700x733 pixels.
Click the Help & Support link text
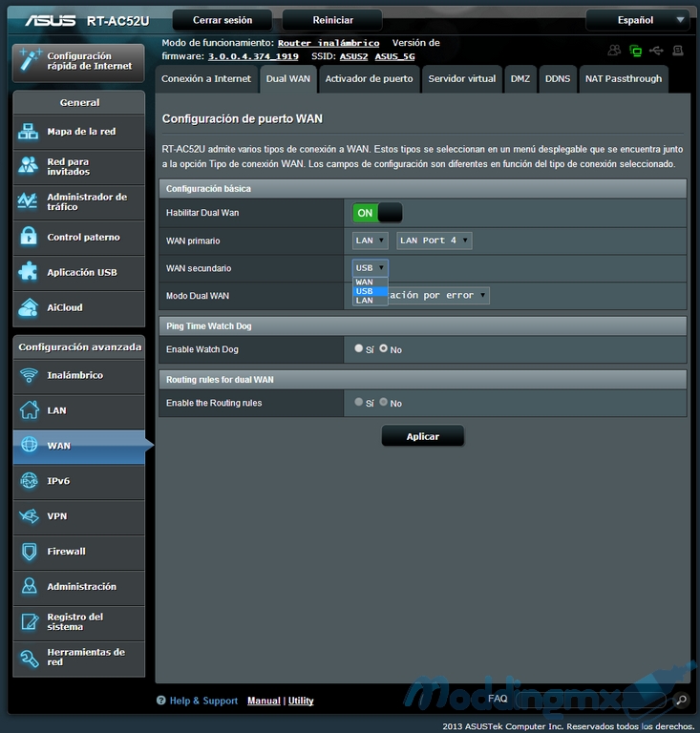tap(203, 701)
